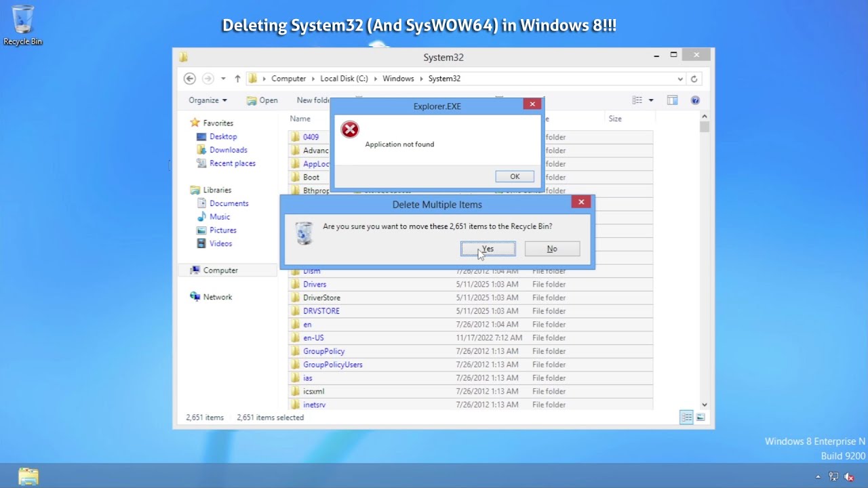The width and height of the screenshot is (868, 488).
Task: Select the 0409 folder icon
Action: pos(295,137)
